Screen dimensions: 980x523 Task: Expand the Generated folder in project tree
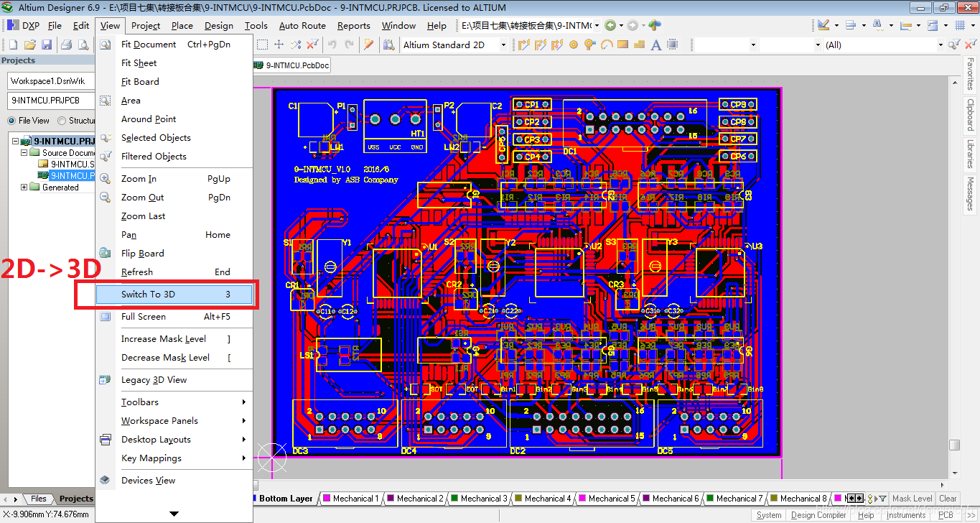(x=24, y=188)
